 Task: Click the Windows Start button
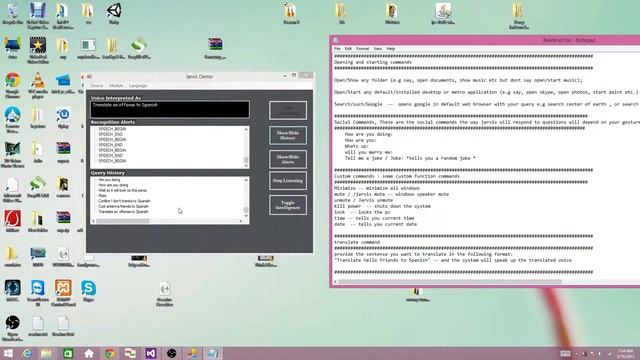click(8, 353)
